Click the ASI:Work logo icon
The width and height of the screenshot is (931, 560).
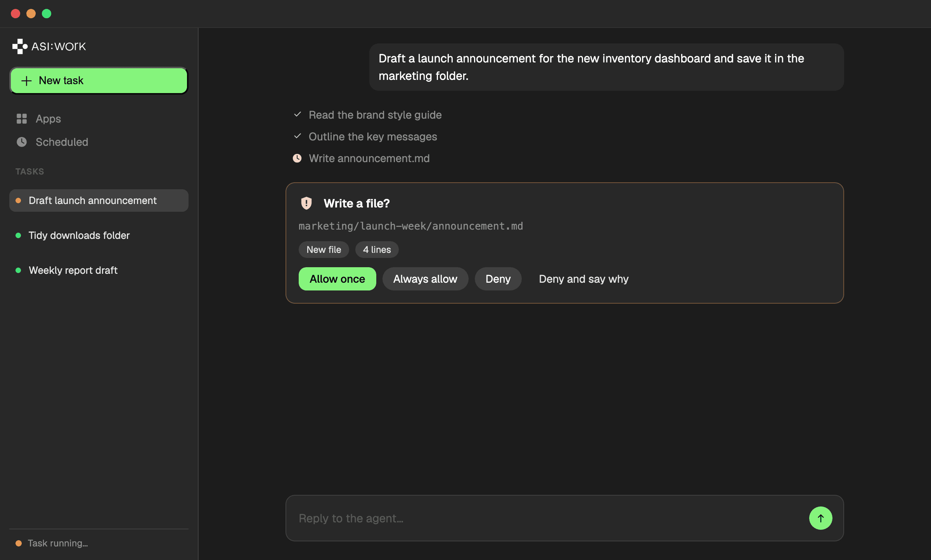click(20, 47)
